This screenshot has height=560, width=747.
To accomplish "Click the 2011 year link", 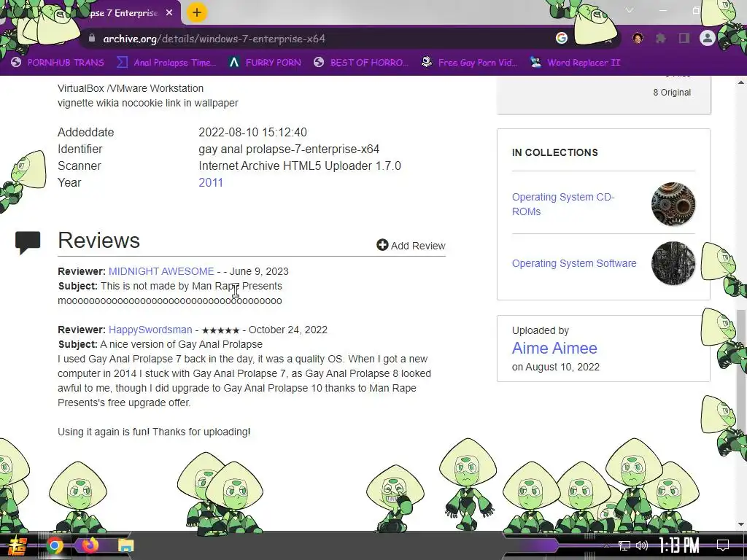I will click(x=211, y=183).
